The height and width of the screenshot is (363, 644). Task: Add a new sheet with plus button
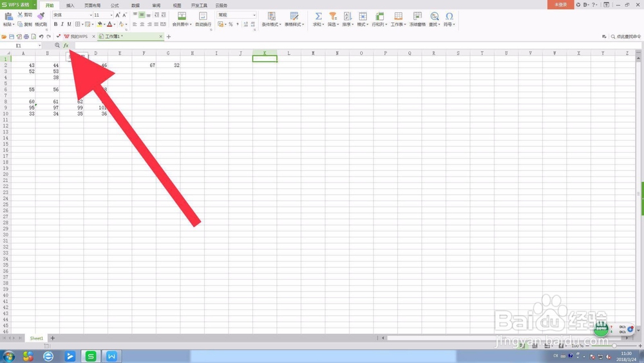tap(53, 338)
